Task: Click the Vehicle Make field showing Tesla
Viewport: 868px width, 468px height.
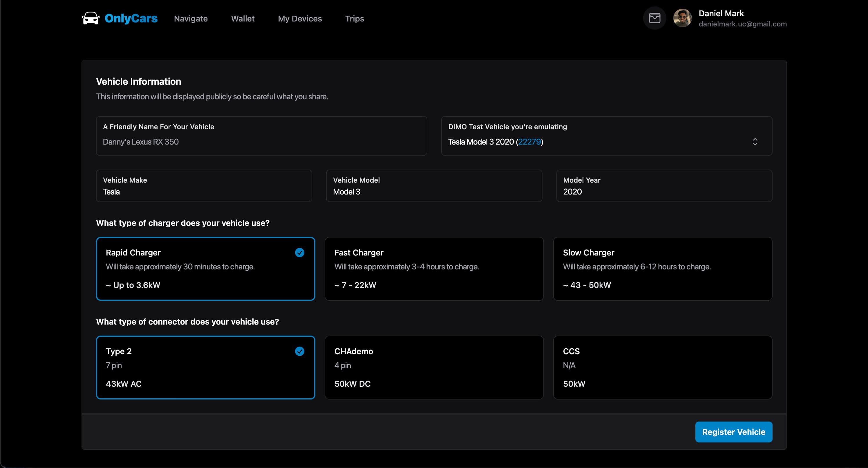Action: click(x=204, y=186)
